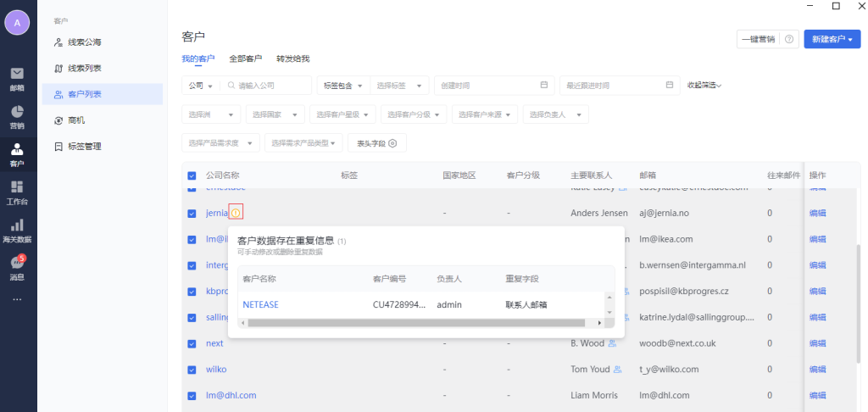Image resolution: width=868 pixels, height=412 pixels.
Task: Open the NETEASE customer link
Action: pos(260,304)
